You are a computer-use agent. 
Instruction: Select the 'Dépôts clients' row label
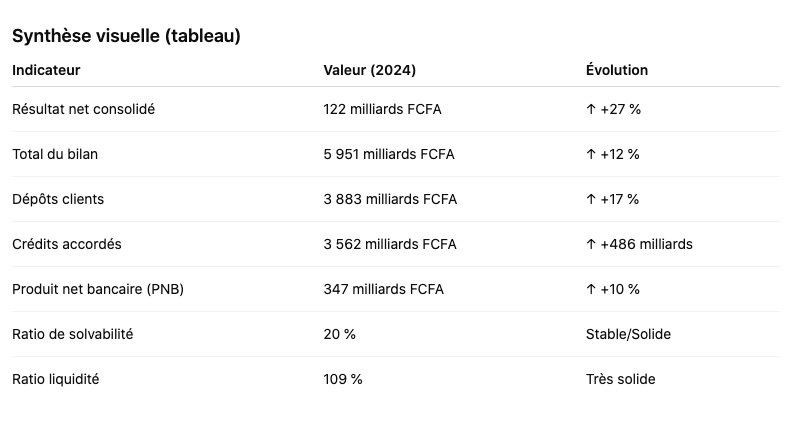pyautogui.click(x=58, y=199)
